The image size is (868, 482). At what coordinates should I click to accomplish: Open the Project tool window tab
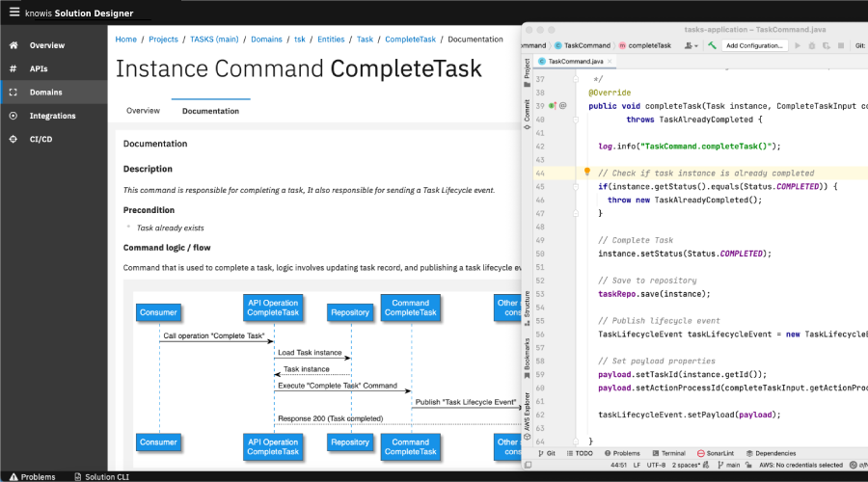point(527,72)
